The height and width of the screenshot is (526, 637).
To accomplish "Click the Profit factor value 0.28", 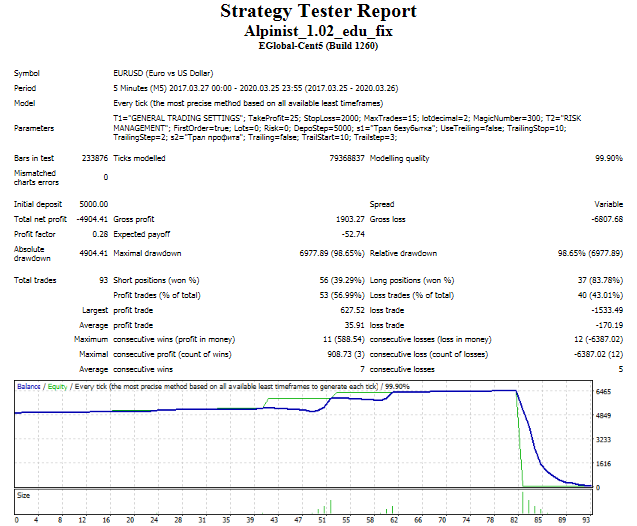I will (x=100, y=234).
